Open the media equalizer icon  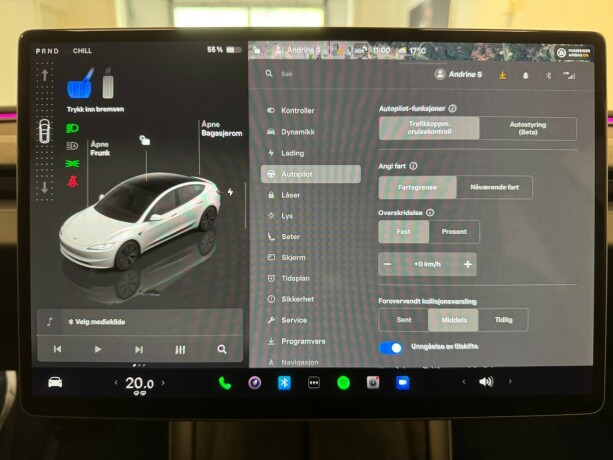click(x=180, y=349)
